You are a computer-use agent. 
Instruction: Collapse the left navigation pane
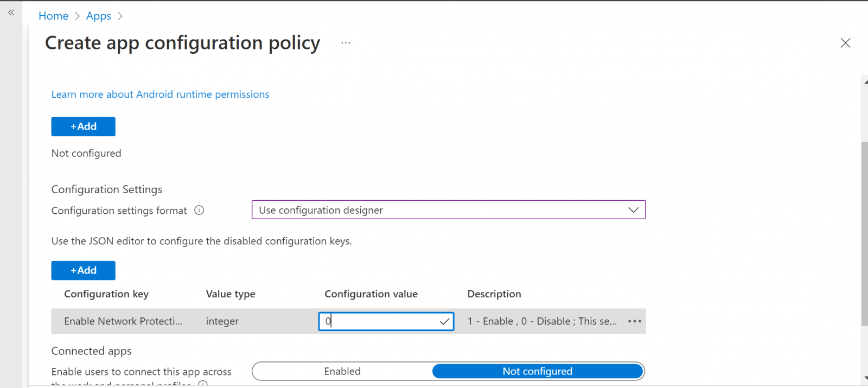[11, 12]
